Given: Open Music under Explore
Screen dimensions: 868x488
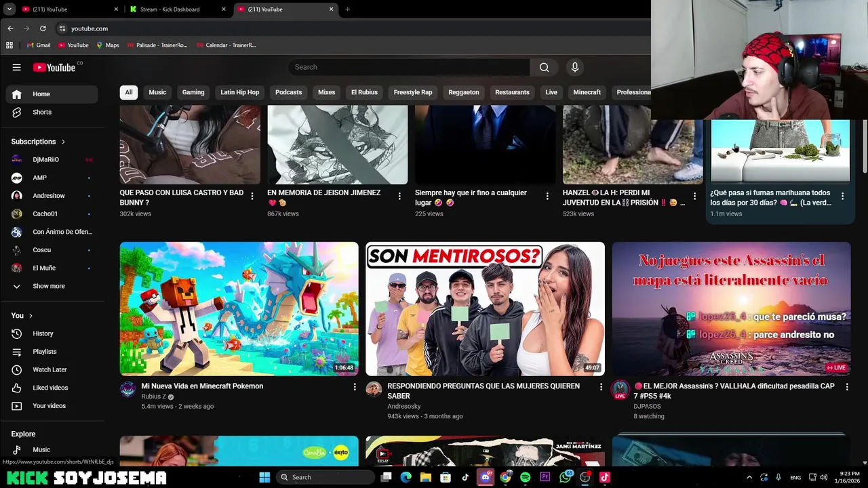Looking at the screenshot, I should pos(52,449).
